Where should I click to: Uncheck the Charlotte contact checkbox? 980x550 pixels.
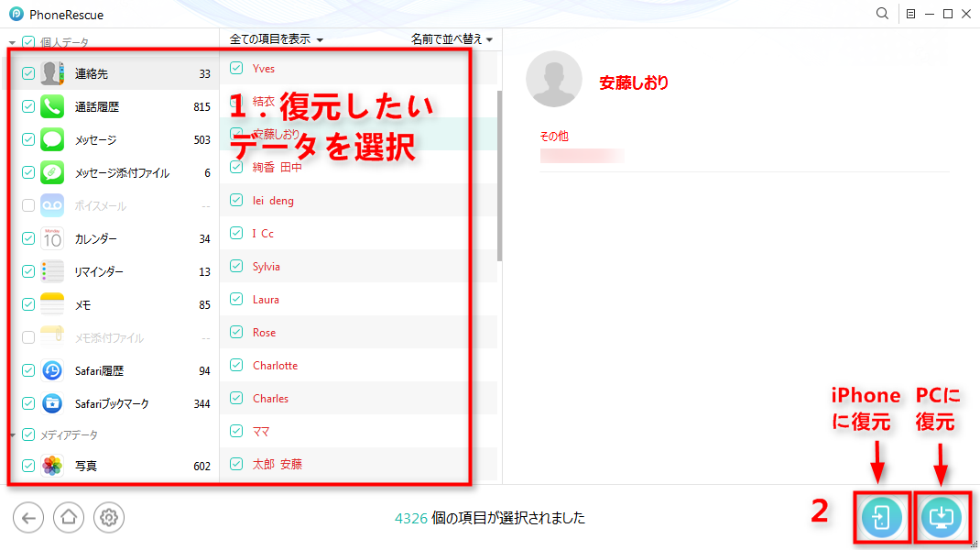[236, 365]
